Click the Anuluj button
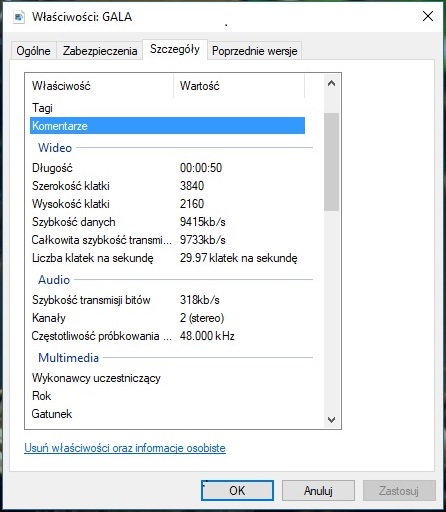The width and height of the screenshot is (446, 512). tap(318, 490)
